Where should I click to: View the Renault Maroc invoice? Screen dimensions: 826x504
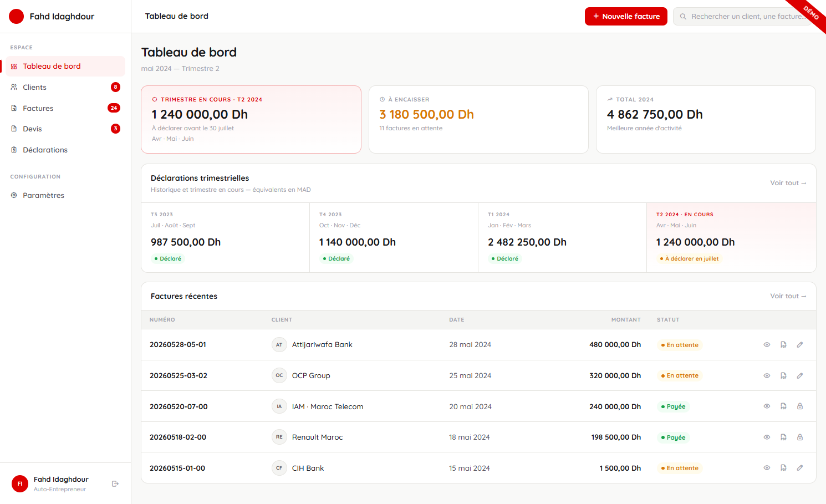767,437
